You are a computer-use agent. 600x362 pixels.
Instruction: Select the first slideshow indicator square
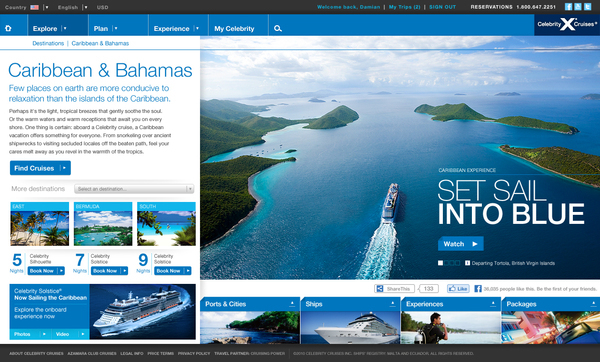(x=440, y=263)
